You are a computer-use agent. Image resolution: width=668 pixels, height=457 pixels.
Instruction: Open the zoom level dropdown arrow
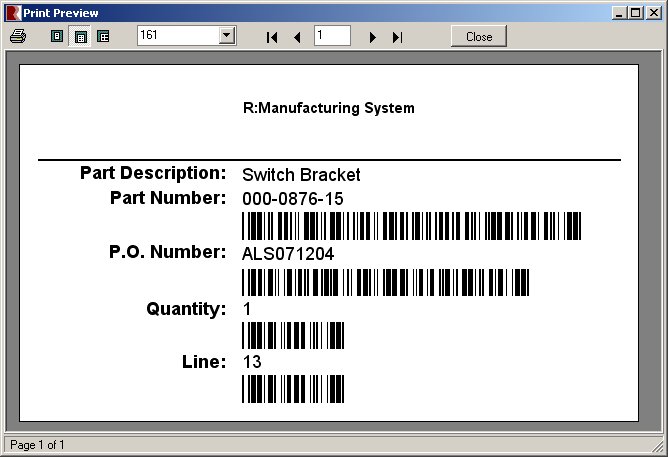(227, 35)
